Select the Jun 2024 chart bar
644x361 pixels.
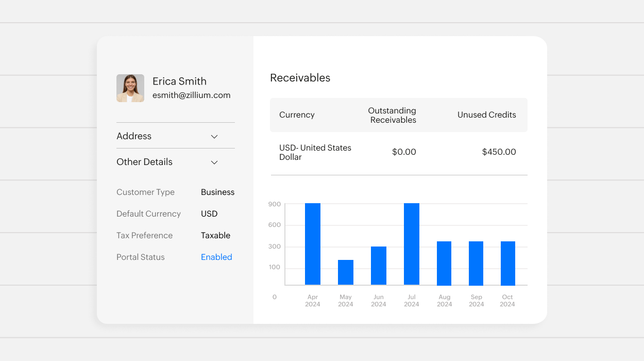point(379,266)
